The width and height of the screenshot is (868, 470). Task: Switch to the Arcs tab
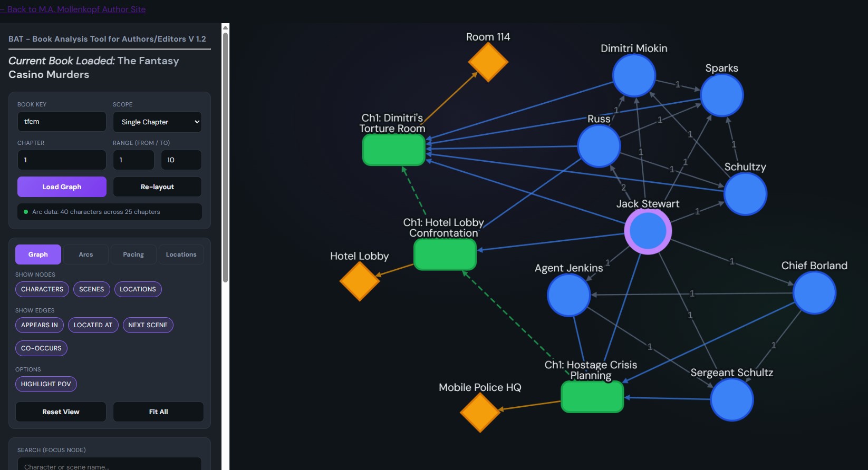[86, 254]
